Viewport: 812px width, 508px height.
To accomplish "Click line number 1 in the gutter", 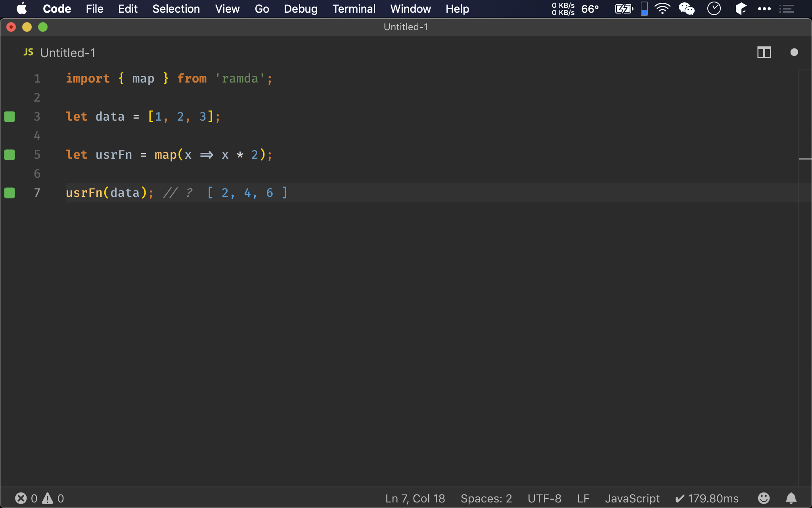I will (x=37, y=79).
